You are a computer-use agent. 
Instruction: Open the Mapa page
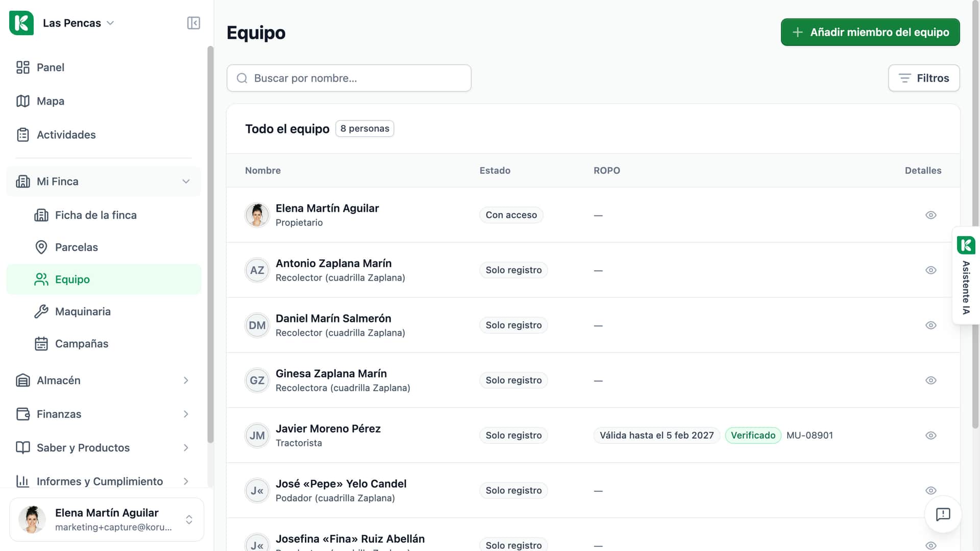point(104,101)
